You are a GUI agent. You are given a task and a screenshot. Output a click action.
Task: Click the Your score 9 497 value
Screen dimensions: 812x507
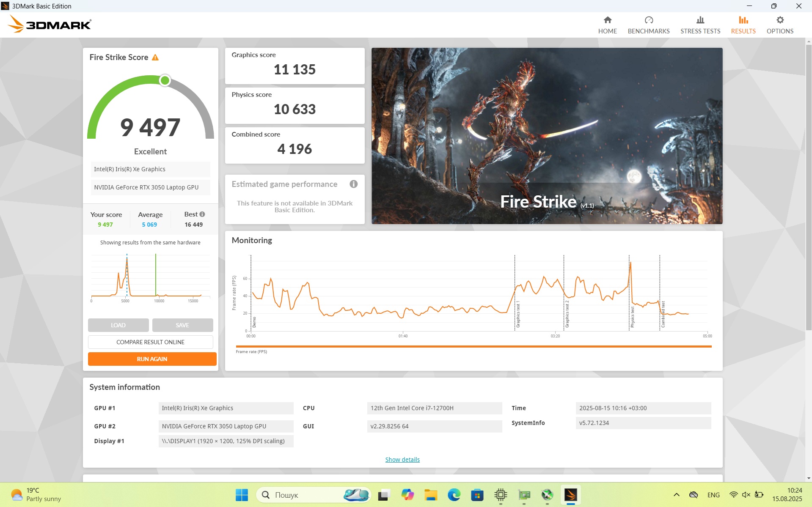[x=105, y=225]
